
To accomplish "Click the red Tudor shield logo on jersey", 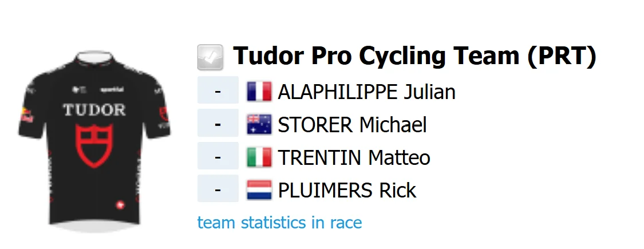I will (94, 145).
